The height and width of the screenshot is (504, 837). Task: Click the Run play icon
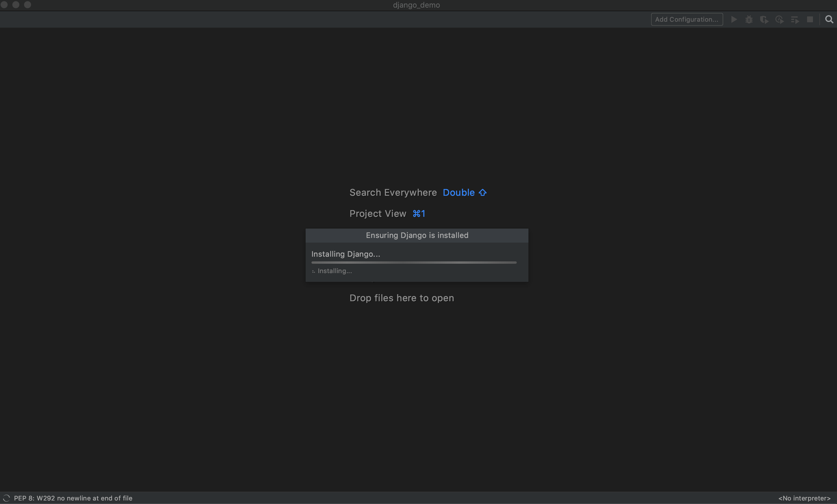(734, 19)
